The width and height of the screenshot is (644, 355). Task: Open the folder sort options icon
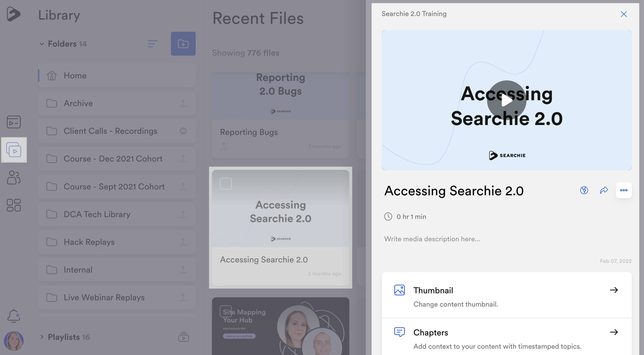152,44
